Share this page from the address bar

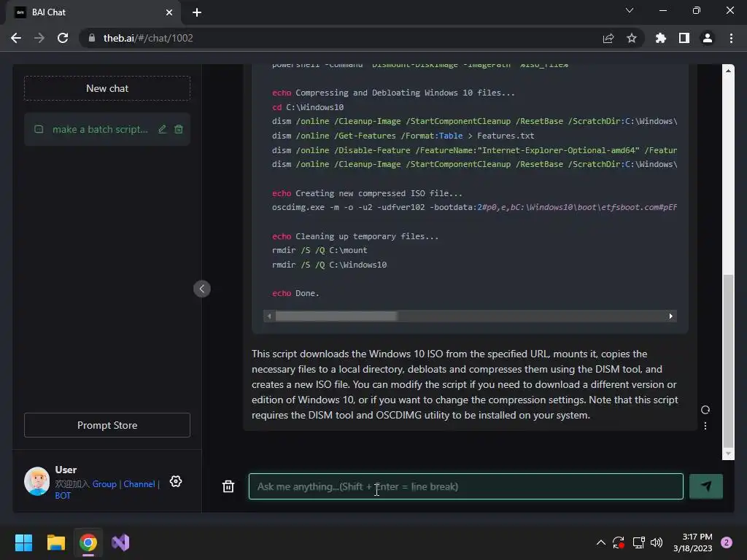pos(608,38)
